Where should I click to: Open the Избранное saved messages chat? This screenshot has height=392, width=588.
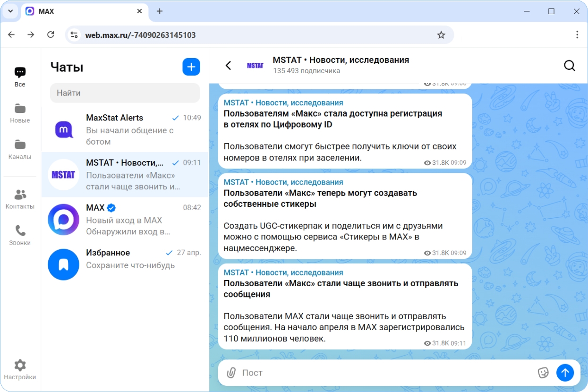tap(125, 264)
